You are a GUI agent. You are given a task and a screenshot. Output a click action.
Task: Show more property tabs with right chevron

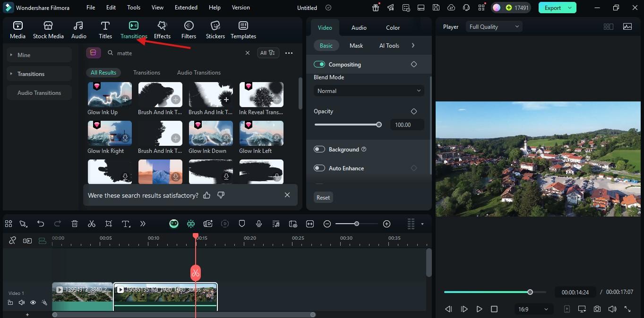pyautogui.click(x=413, y=45)
